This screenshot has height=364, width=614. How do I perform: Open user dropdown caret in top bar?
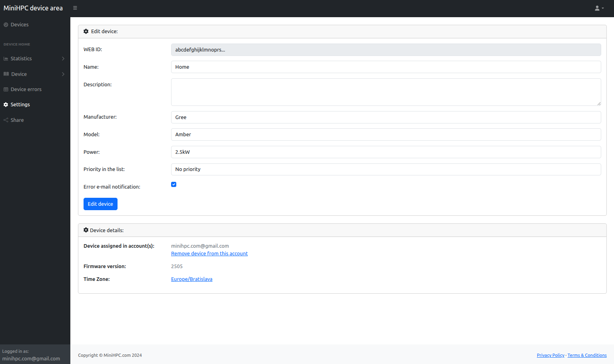tap(603, 8)
